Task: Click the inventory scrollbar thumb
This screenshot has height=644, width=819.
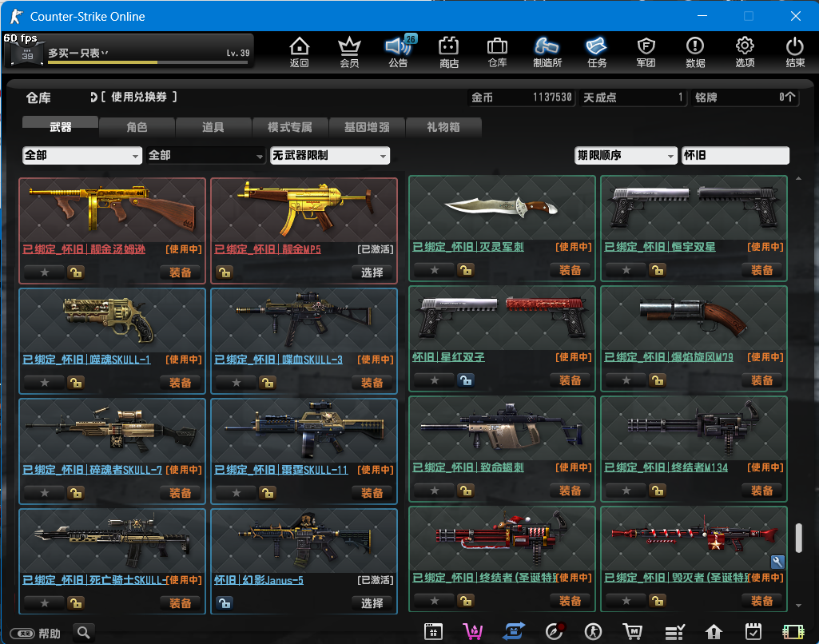Action: pos(798,538)
